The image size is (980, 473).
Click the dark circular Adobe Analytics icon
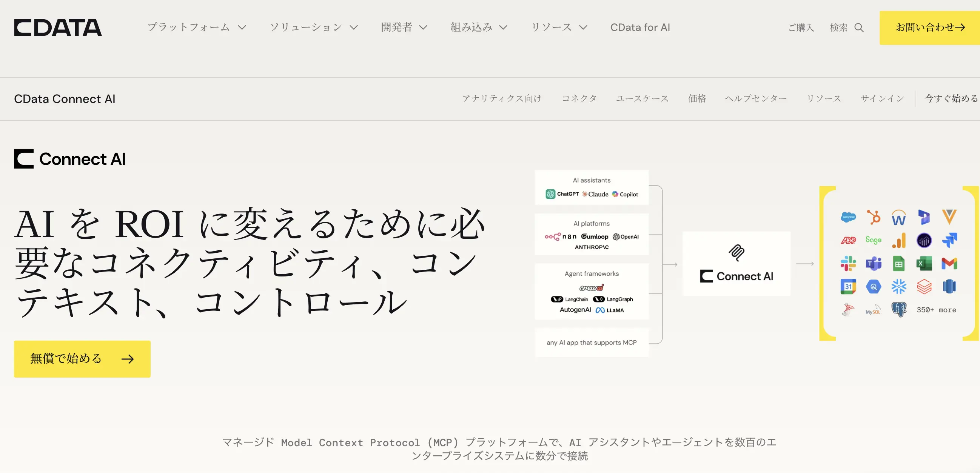click(924, 240)
